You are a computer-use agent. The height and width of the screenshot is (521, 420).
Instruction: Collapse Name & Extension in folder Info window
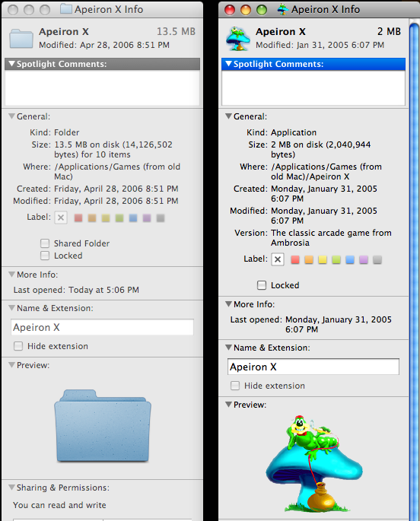11,308
